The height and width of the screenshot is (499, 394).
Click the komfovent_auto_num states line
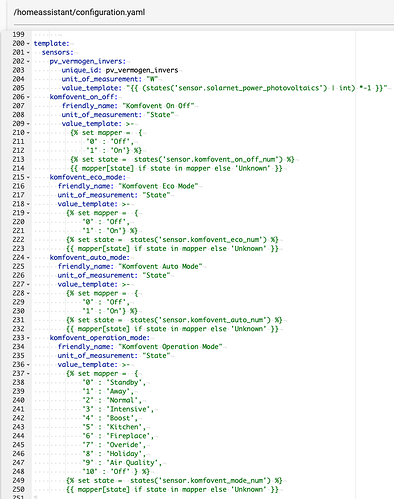point(174,320)
